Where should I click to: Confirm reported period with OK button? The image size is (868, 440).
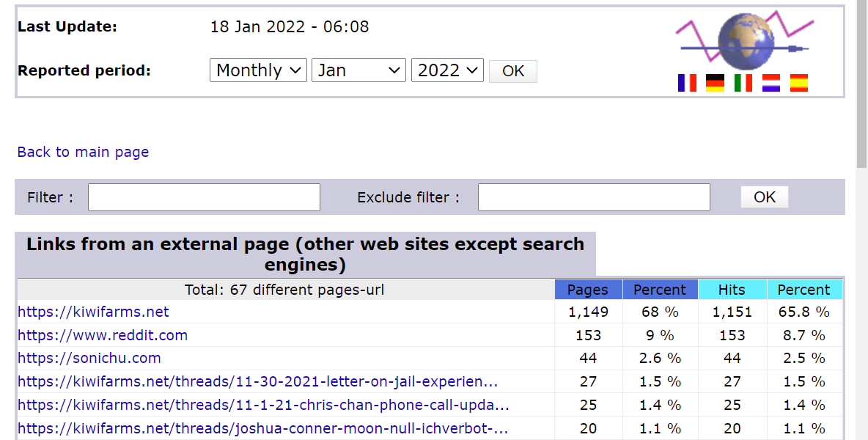[513, 71]
